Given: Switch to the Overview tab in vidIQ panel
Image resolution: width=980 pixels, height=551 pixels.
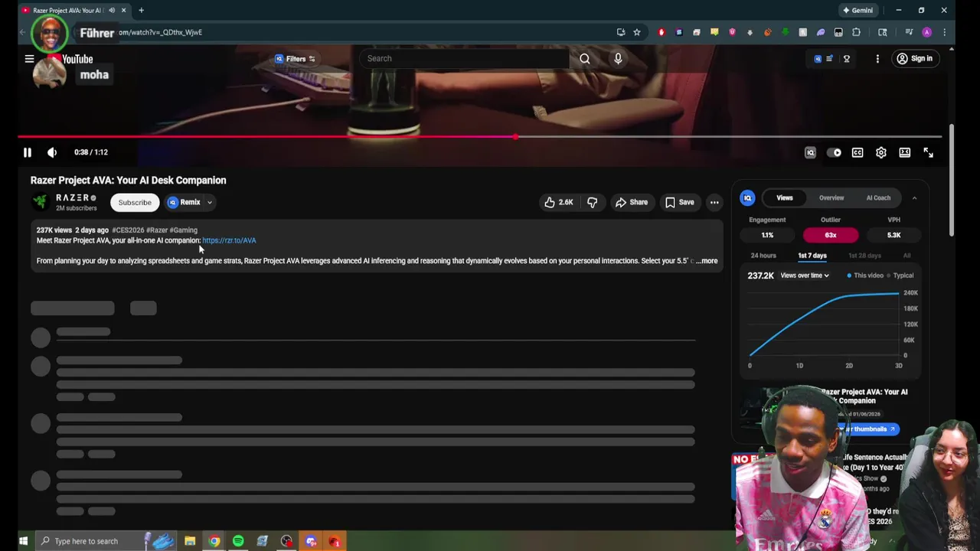Looking at the screenshot, I should 831,197.
